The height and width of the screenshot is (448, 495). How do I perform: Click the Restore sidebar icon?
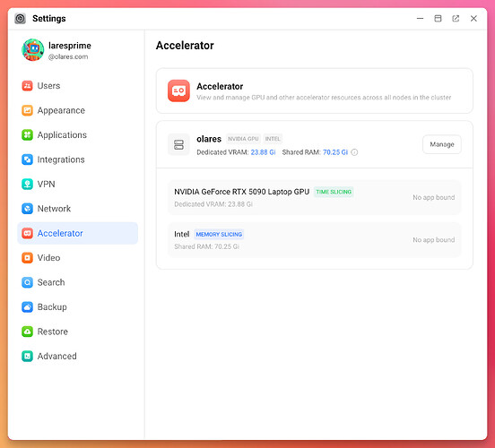click(x=27, y=332)
